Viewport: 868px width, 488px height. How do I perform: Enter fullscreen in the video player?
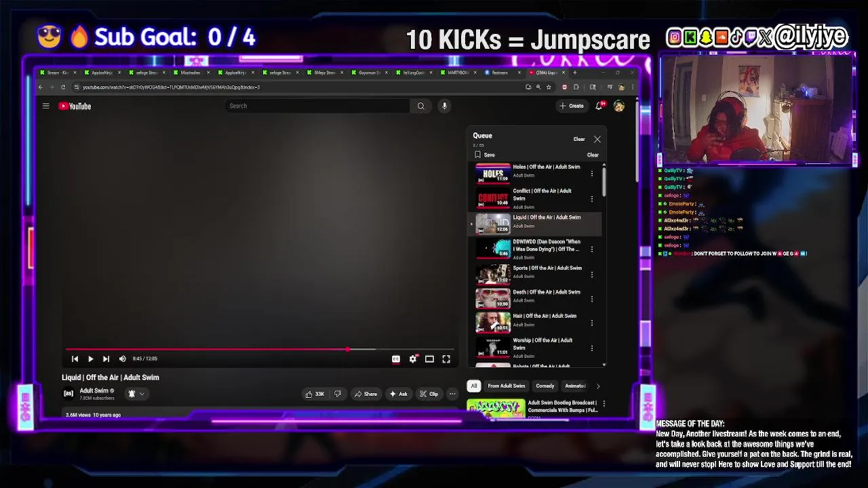(x=446, y=359)
